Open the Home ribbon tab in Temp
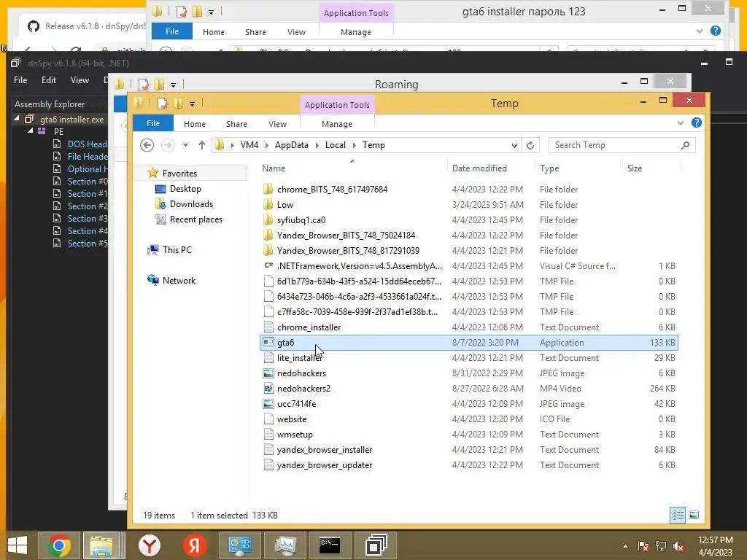Image resolution: width=747 pixels, height=560 pixels. tap(194, 124)
